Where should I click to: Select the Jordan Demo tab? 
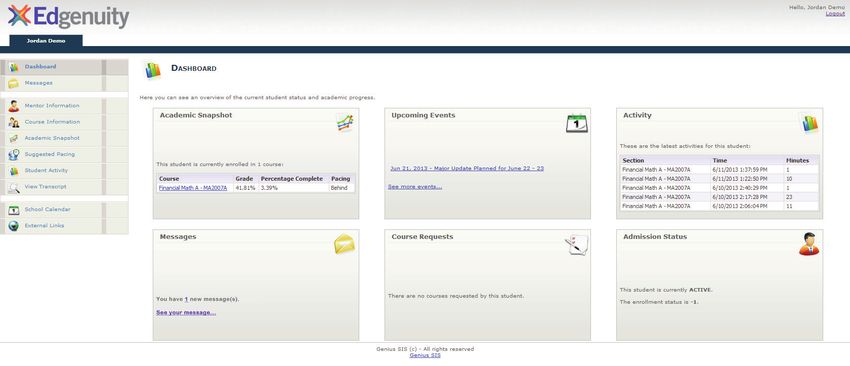coord(46,41)
